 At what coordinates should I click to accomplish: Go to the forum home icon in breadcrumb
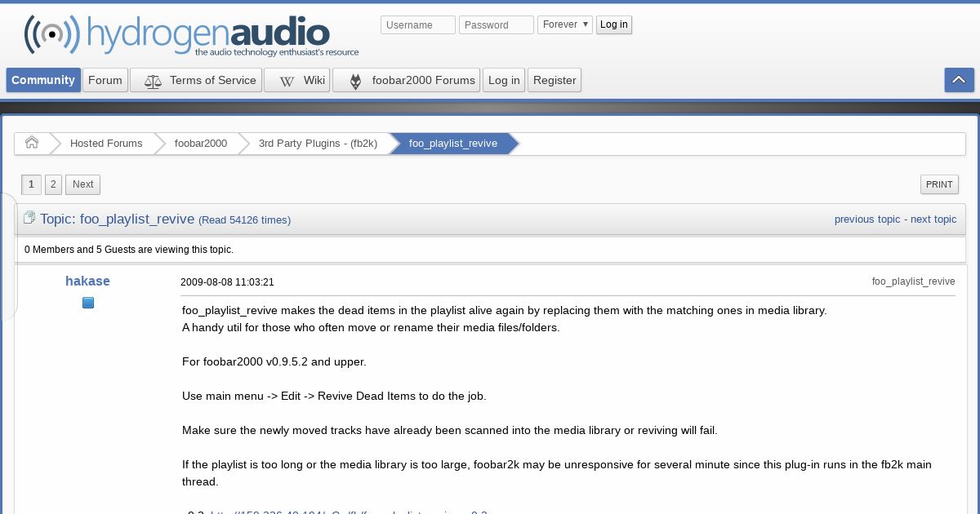pos(32,143)
